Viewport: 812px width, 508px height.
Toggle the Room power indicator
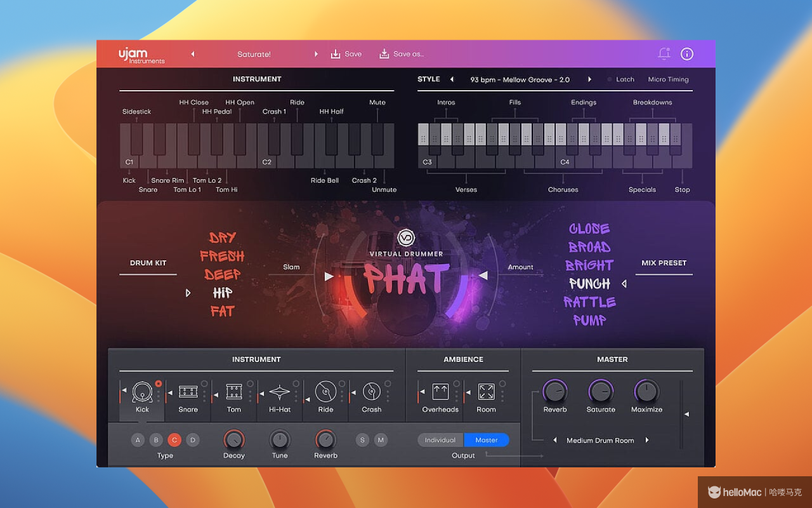tap(502, 384)
